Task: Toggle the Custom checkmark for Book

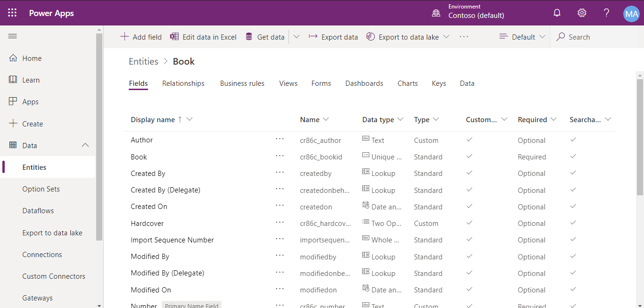Action: tap(469, 157)
